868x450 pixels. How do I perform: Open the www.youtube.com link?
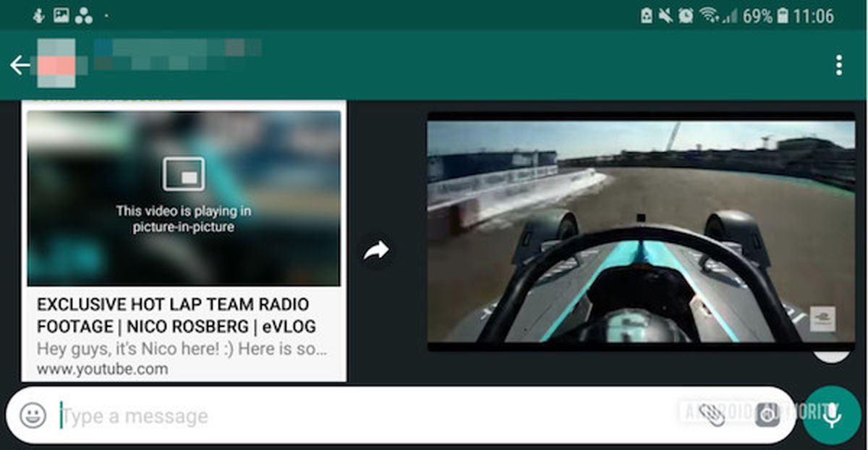pos(103,368)
